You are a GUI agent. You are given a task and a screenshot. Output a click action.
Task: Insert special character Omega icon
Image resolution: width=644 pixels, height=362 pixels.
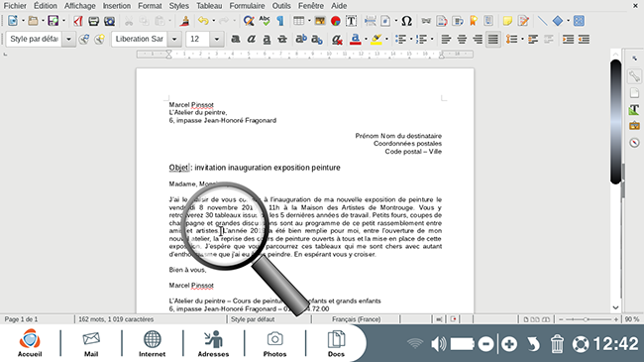click(406, 21)
